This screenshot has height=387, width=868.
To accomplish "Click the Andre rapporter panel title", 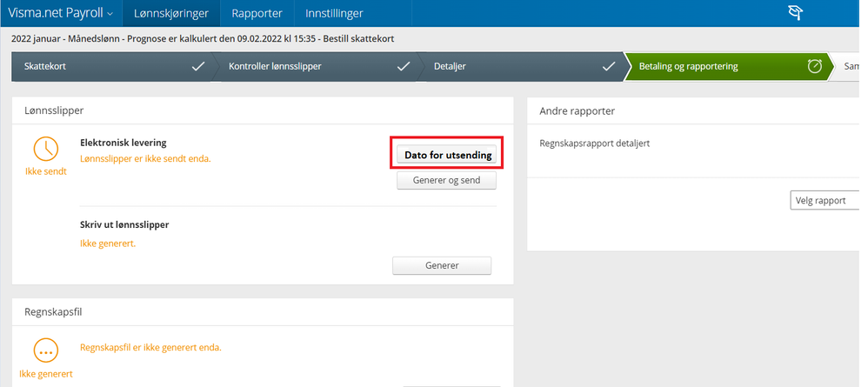I will pyautogui.click(x=578, y=111).
